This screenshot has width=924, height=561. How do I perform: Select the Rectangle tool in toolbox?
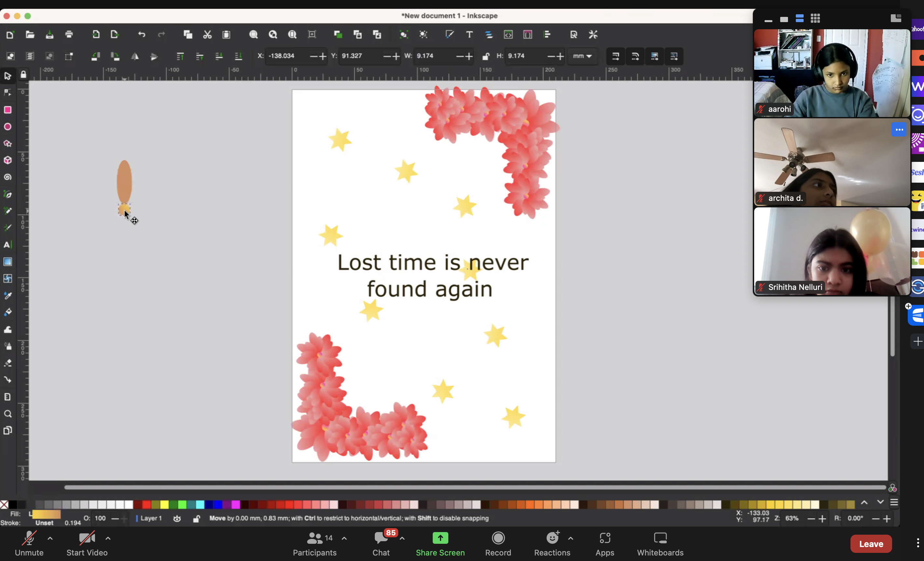[7, 110]
